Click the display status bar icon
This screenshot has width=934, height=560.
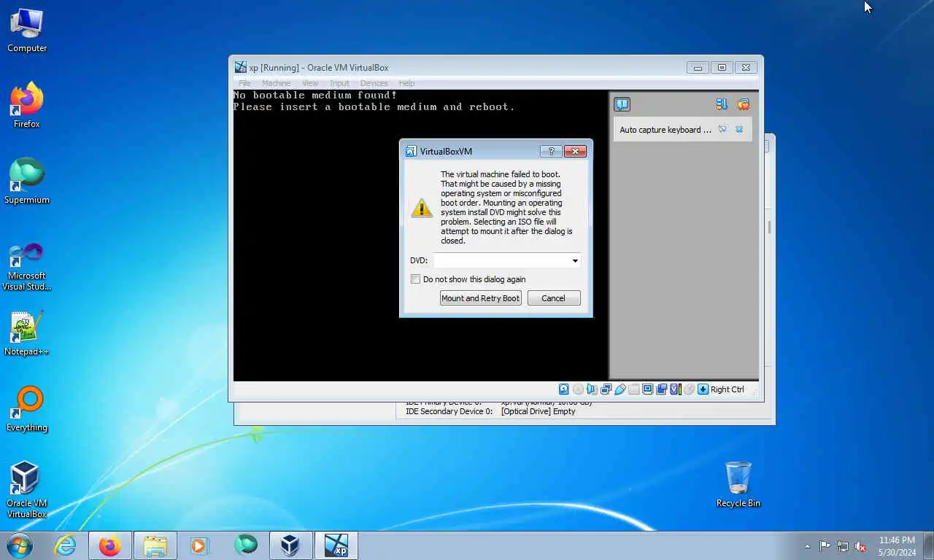coord(647,389)
